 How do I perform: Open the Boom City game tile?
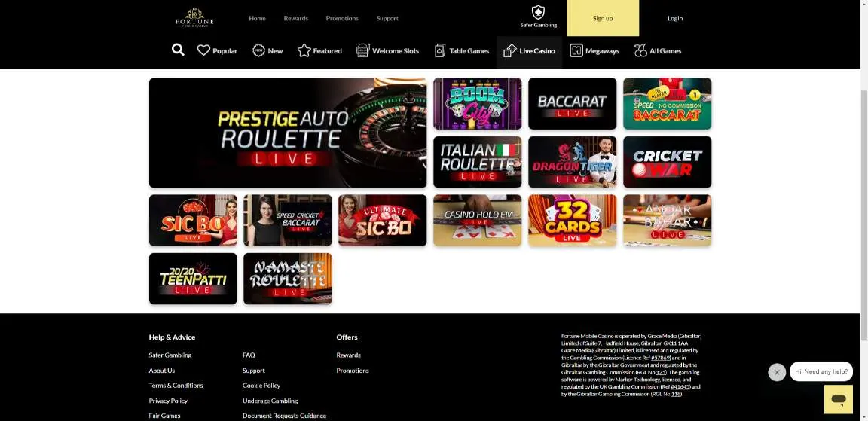[477, 103]
